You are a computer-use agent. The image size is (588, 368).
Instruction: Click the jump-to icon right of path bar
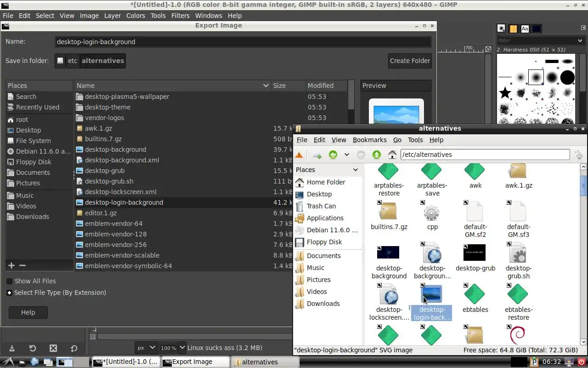point(579,155)
